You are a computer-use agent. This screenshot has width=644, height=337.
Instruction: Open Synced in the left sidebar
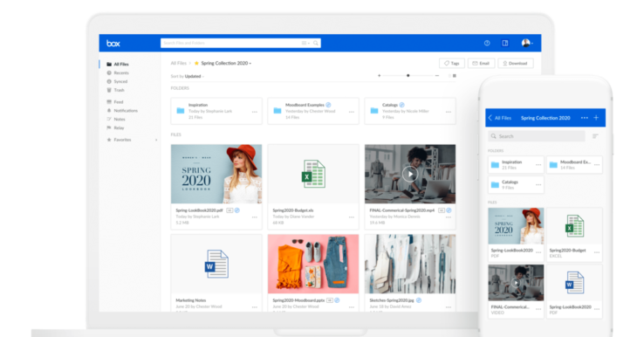coord(117,81)
